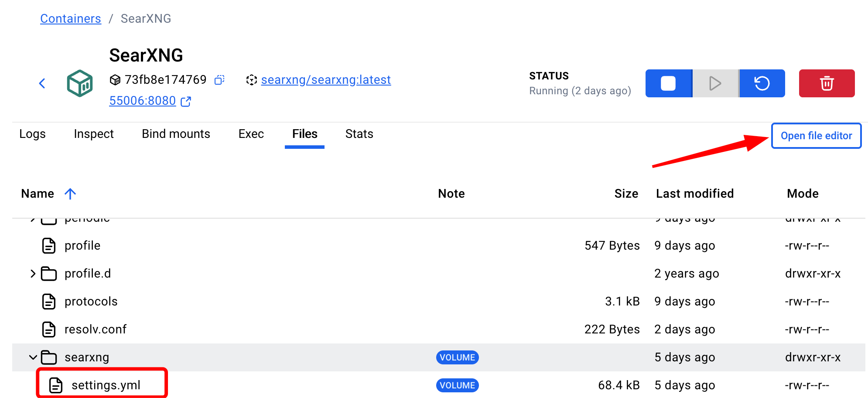Screen dimensions: 868x398
Task: Expand the profile.d folder
Action: [33, 274]
